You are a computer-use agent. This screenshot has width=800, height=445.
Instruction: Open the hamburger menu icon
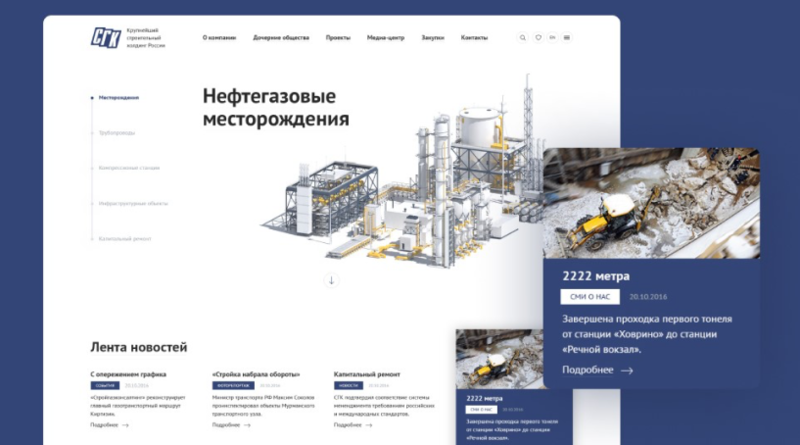(566, 38)
